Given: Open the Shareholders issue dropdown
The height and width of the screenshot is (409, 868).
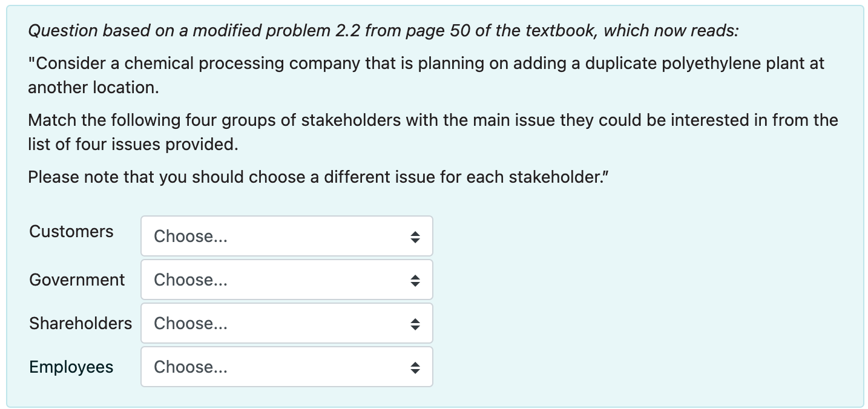Looking at the screenshot, I should 287,323.
